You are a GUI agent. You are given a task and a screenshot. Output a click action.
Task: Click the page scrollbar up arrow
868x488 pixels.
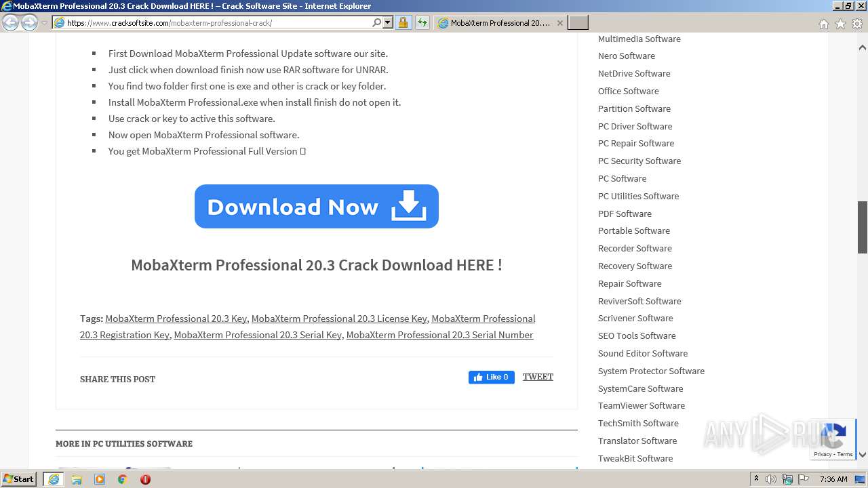863,48
